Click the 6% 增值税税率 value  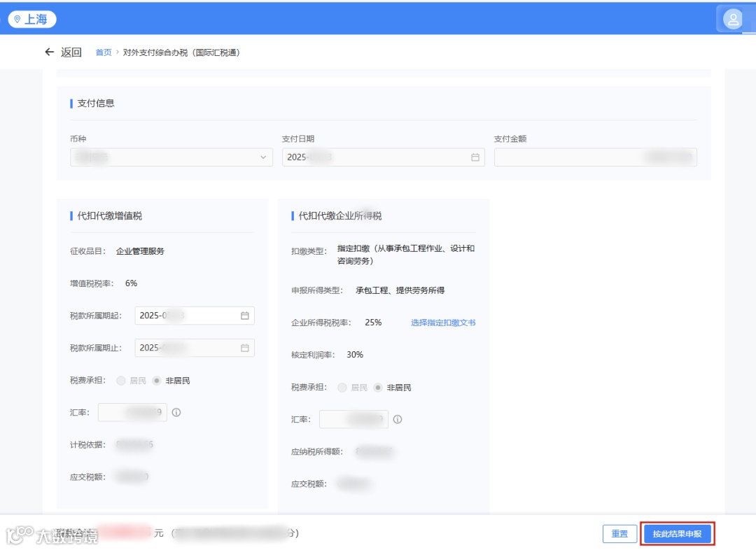tap(131, 283)
